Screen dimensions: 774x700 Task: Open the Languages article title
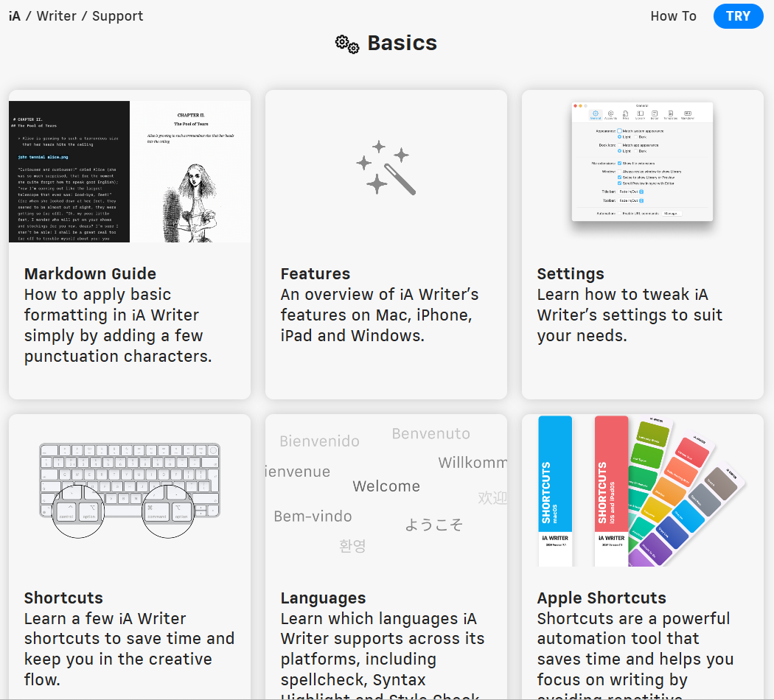323,598
